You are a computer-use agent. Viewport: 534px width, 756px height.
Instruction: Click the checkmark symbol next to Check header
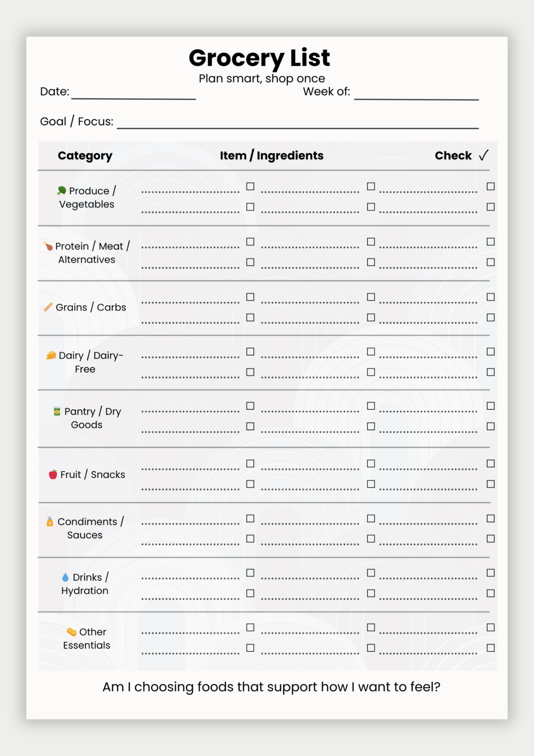click(484, 155)
